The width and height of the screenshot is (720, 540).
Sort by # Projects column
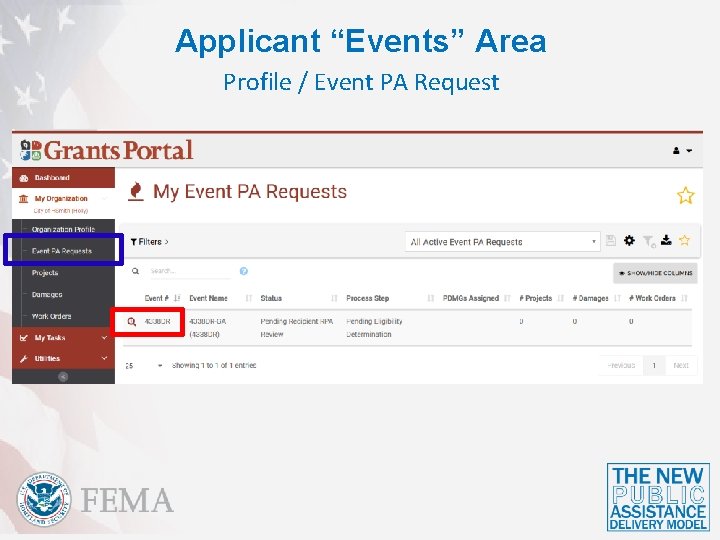click(541, 298)
